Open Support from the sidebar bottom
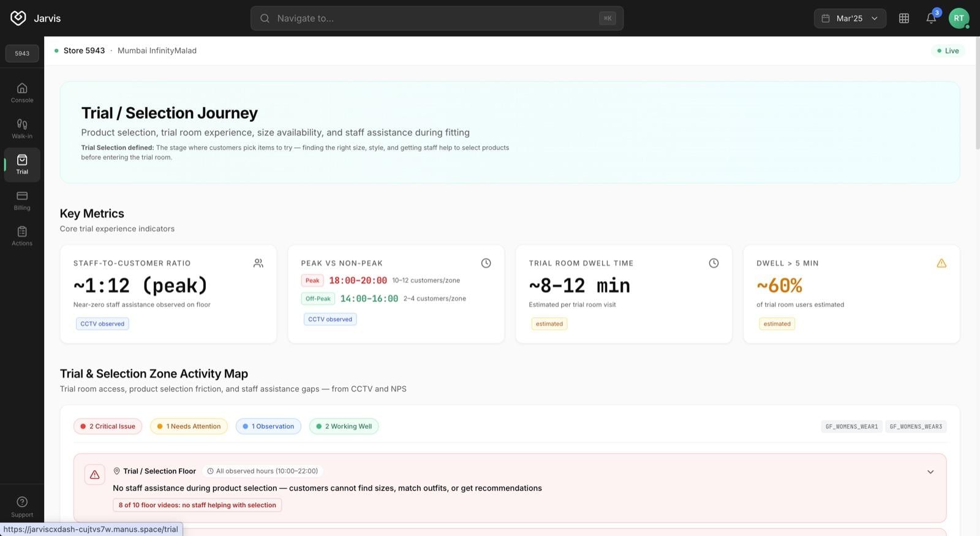 click(22, 507)
